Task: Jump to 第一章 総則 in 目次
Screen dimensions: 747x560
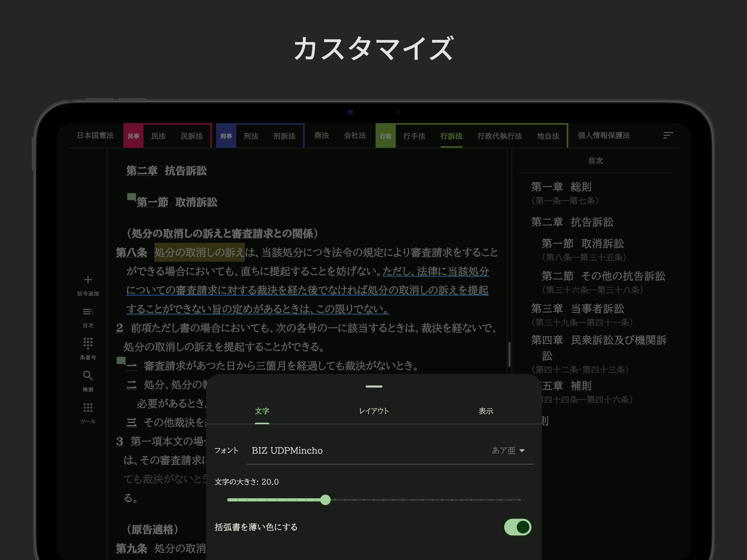Action: coord(561,187)
